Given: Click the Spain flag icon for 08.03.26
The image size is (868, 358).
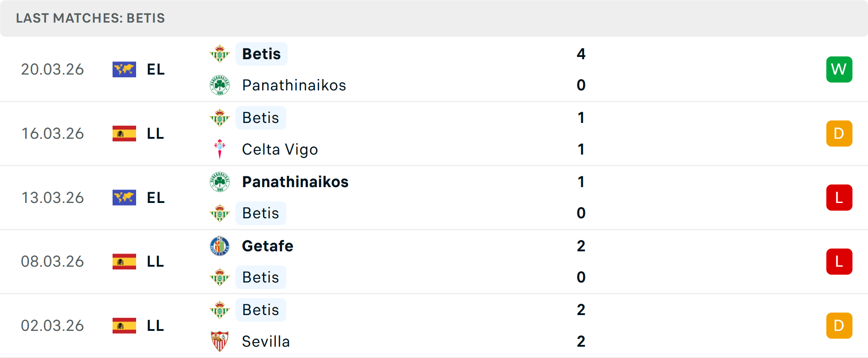Looking at the screenshot, I should (124, 262).
